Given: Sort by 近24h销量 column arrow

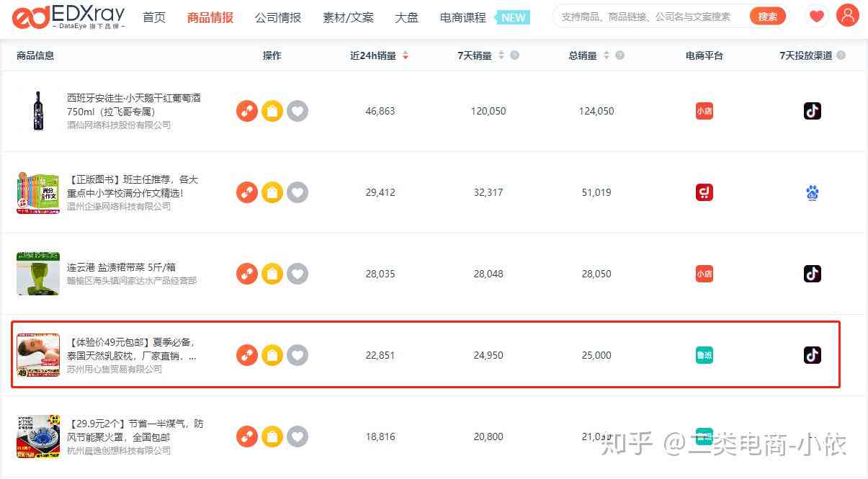Looking at the screenshot, I should click(406, 55).
